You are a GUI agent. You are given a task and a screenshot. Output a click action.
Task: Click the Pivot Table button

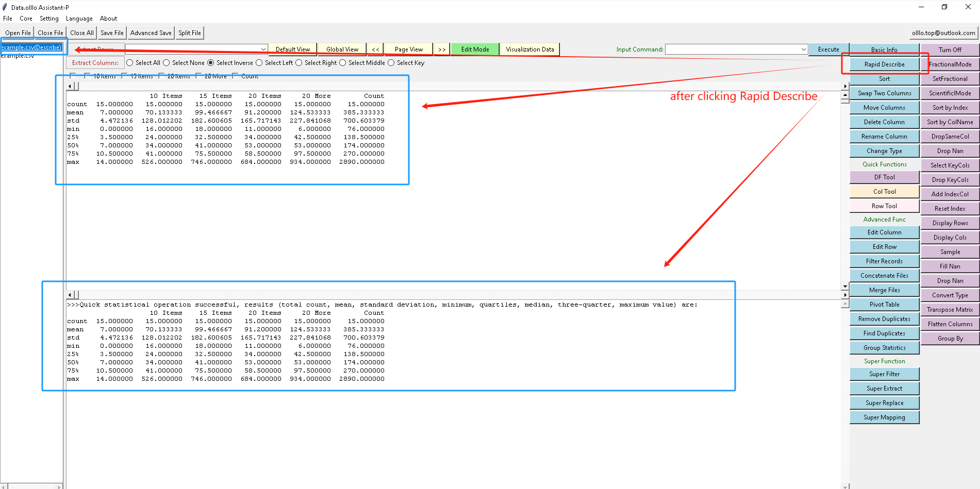[885, 305]
